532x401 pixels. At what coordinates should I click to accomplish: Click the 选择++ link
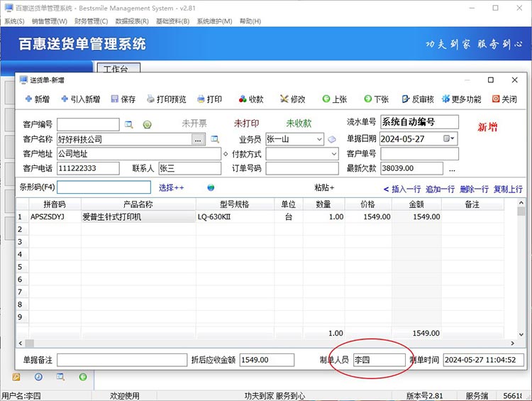click(x=172, y=187)
